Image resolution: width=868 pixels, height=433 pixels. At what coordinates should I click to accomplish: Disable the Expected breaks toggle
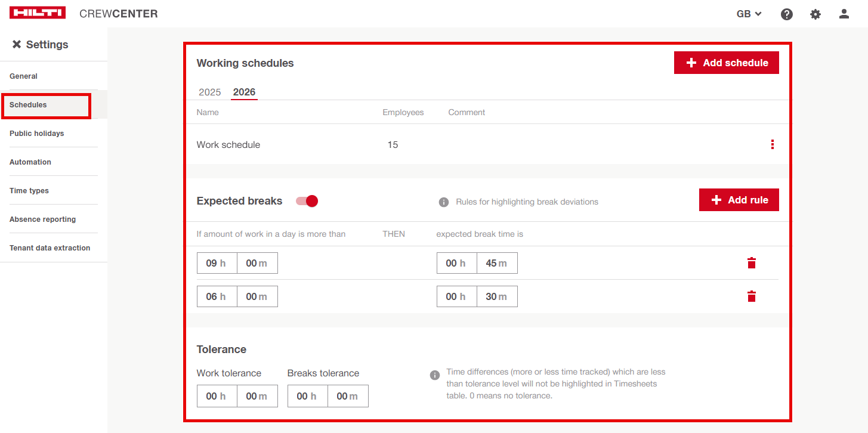pyautogui.click(x=307, y=201)
